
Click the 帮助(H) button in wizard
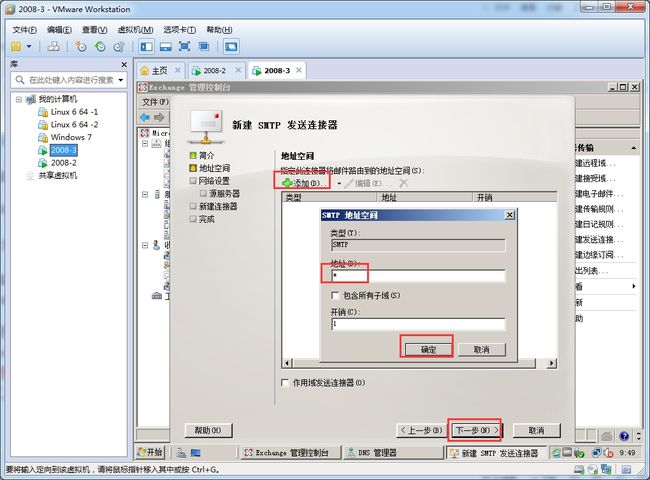208,430
